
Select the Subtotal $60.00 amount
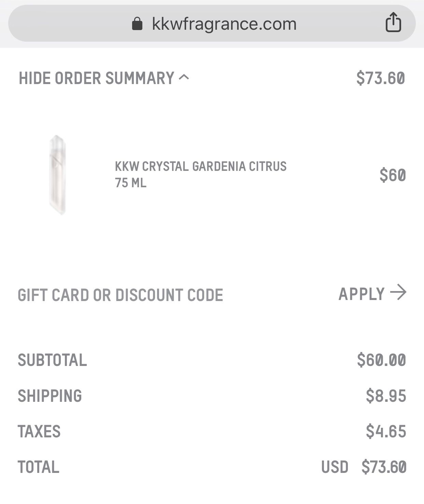coord(381,360)
